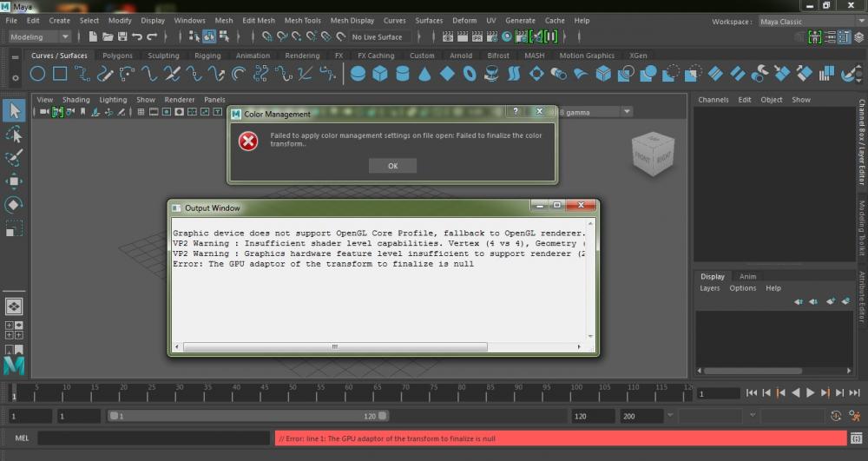
Task: Toggle viewport grid display icon
Action: (x=141, y=112)
